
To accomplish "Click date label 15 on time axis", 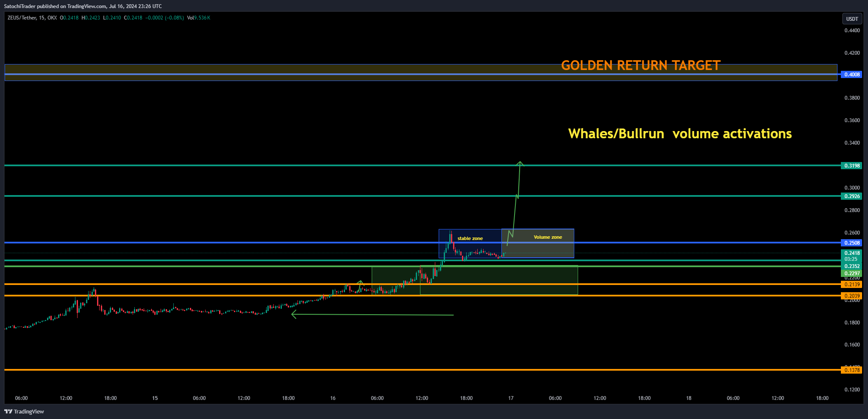I will [x=155, y=398].
